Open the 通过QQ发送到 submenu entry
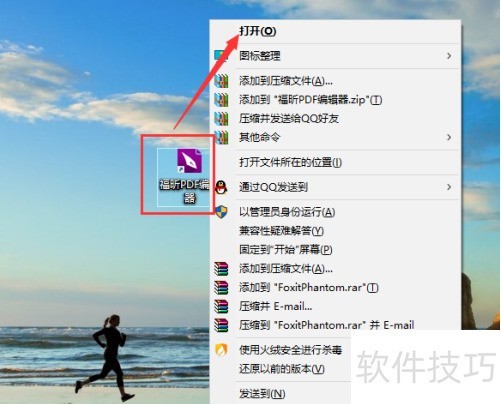 (x=273, y=187)
